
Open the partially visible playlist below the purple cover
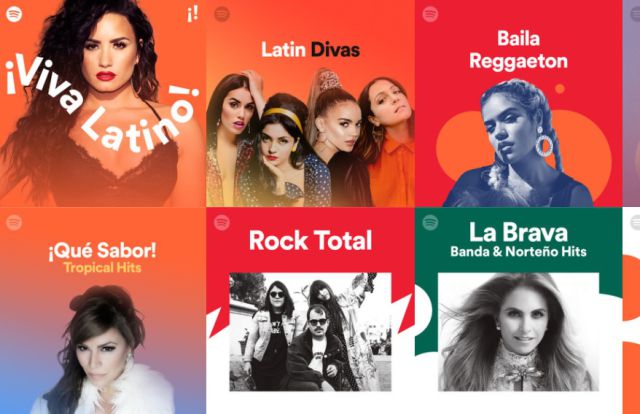(631, 311)
